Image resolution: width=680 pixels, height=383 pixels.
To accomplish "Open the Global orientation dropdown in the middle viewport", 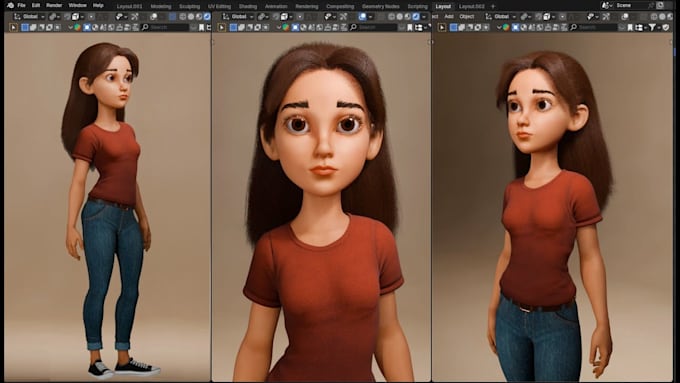I will click(238, 16).
